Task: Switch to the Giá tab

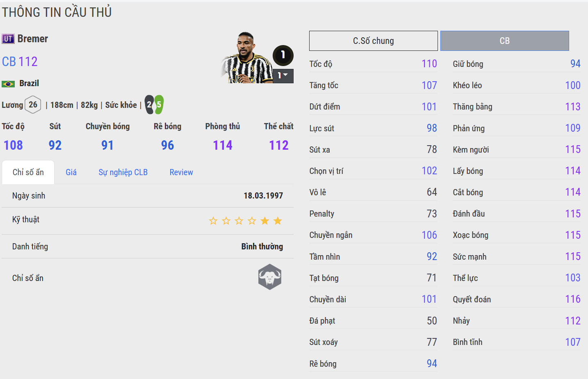Action: click(71, 172)
